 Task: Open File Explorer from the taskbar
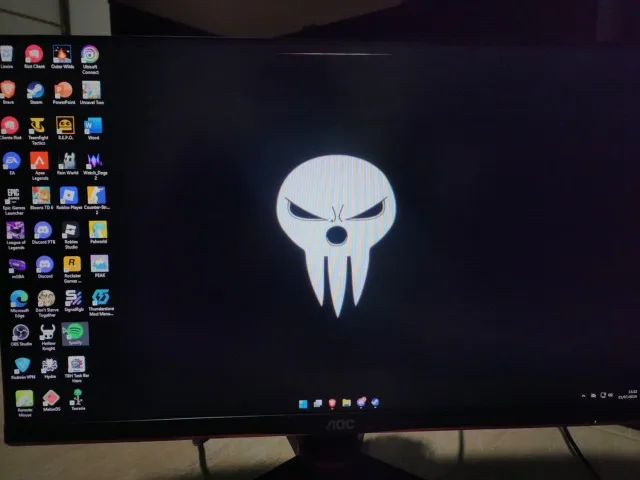pos(347,403)
